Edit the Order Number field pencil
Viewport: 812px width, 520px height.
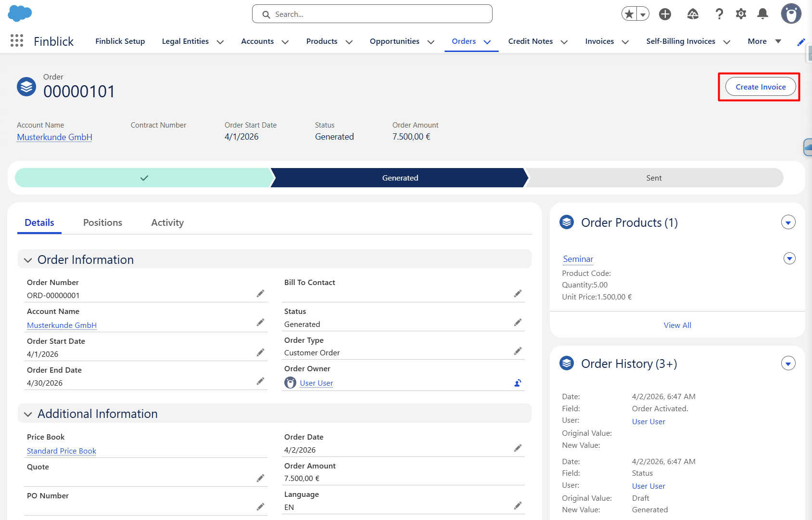tap(260, 294)
